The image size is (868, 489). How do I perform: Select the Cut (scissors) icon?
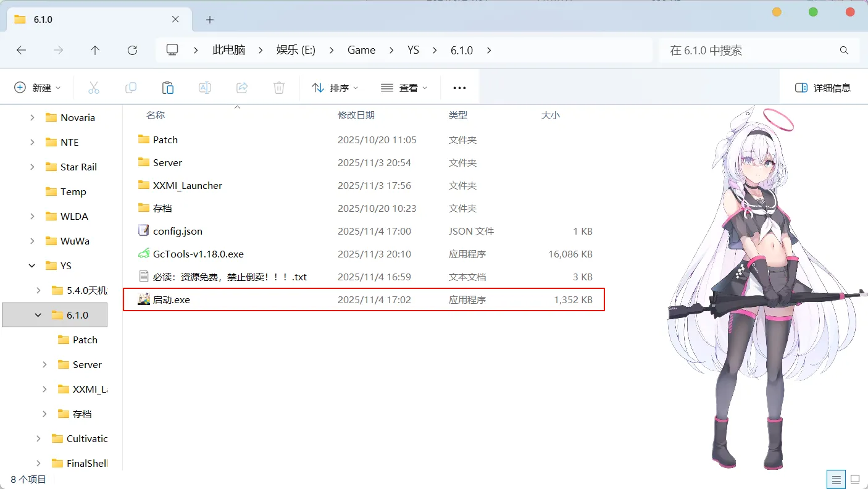[x=94, y=87]
